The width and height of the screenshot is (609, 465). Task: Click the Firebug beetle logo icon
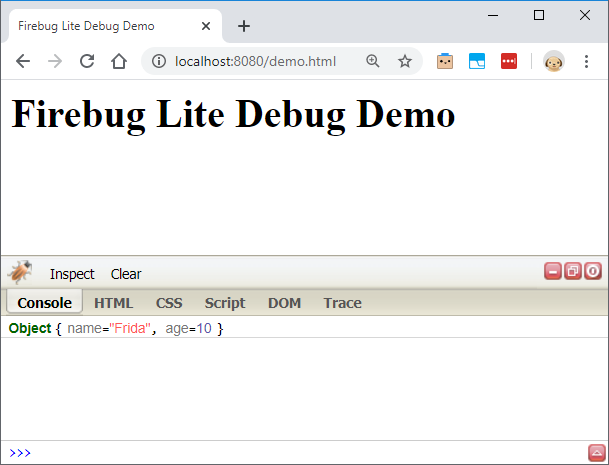(20, 272)
